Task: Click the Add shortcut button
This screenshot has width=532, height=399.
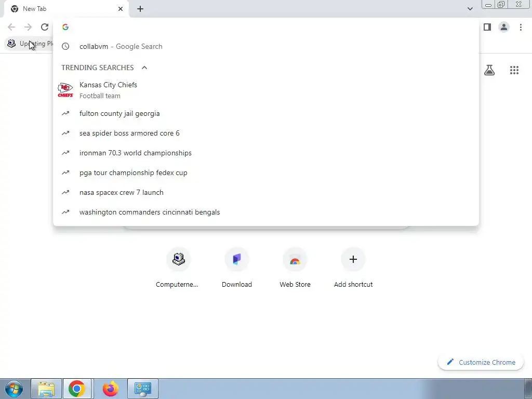Action: coord(353,268)
